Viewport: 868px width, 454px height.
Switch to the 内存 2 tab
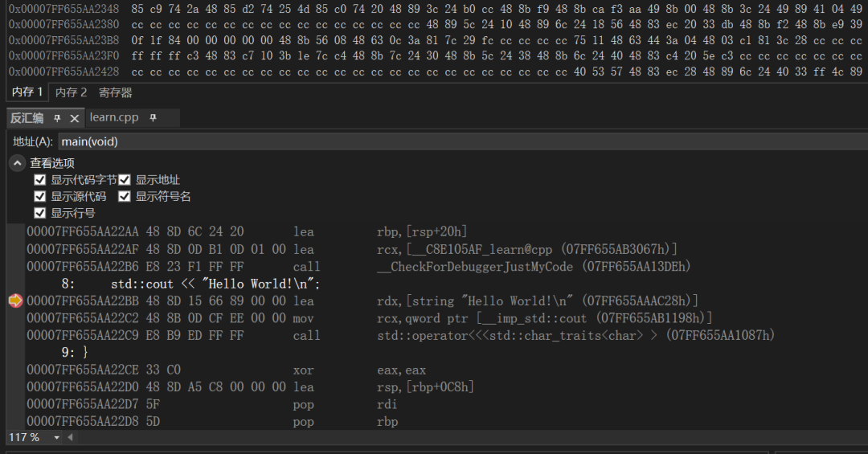(x=71, y=92)
